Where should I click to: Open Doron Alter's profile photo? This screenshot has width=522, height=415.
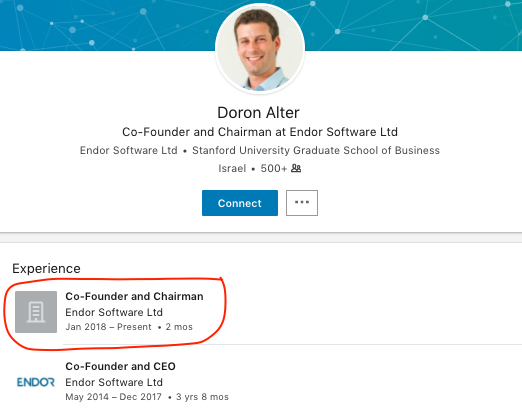pos(260,49)
